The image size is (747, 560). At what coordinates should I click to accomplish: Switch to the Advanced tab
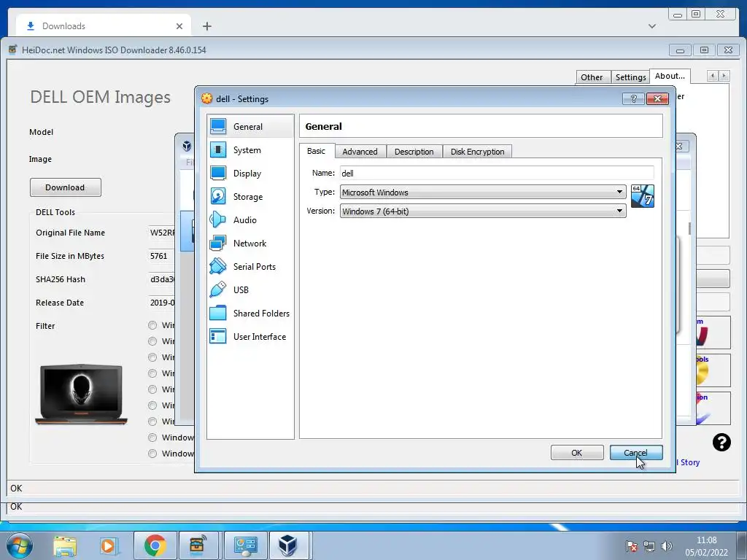pos(360,152)
